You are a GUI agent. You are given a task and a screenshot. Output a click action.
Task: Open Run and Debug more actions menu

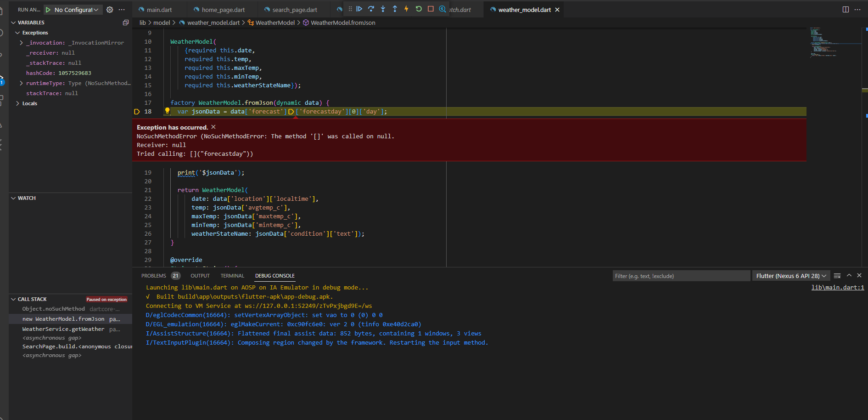[x=122, y=10]
